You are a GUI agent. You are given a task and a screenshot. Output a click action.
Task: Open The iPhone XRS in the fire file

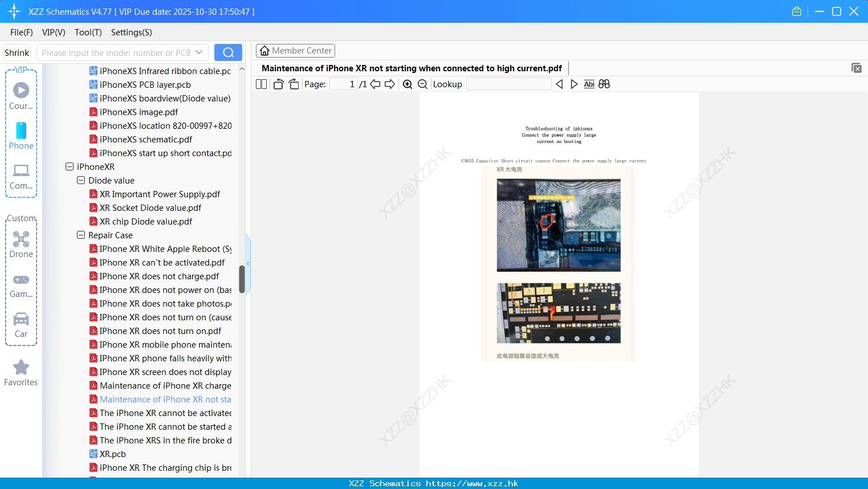point(160,441)
